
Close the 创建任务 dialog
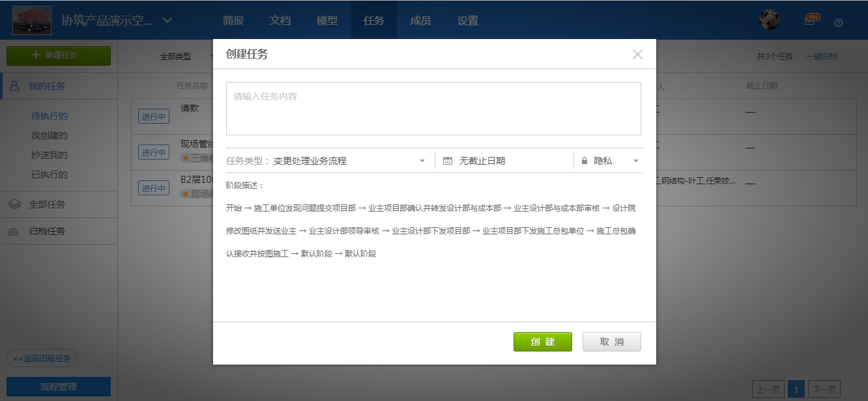pyautogui.click(x=637, y=55)
